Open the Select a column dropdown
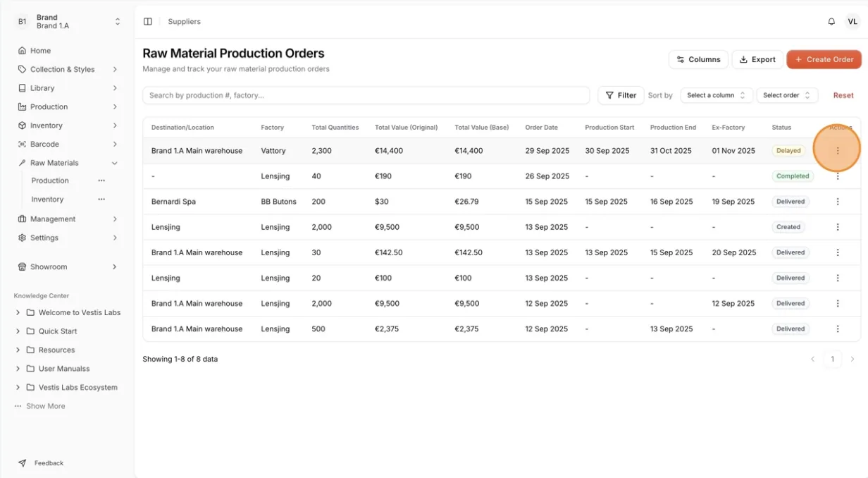The image size is (868, 478). point(717,95)
